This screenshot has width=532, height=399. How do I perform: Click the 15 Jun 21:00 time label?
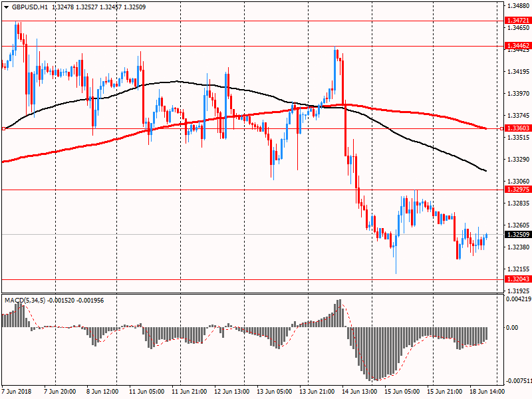coord(444,392)
